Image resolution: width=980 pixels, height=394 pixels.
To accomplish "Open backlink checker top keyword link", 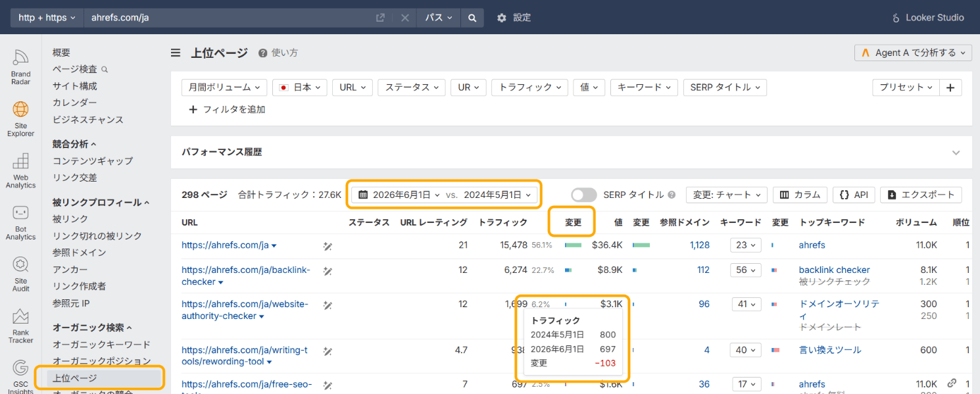I will pyautogui.click(x=834, y=270).
